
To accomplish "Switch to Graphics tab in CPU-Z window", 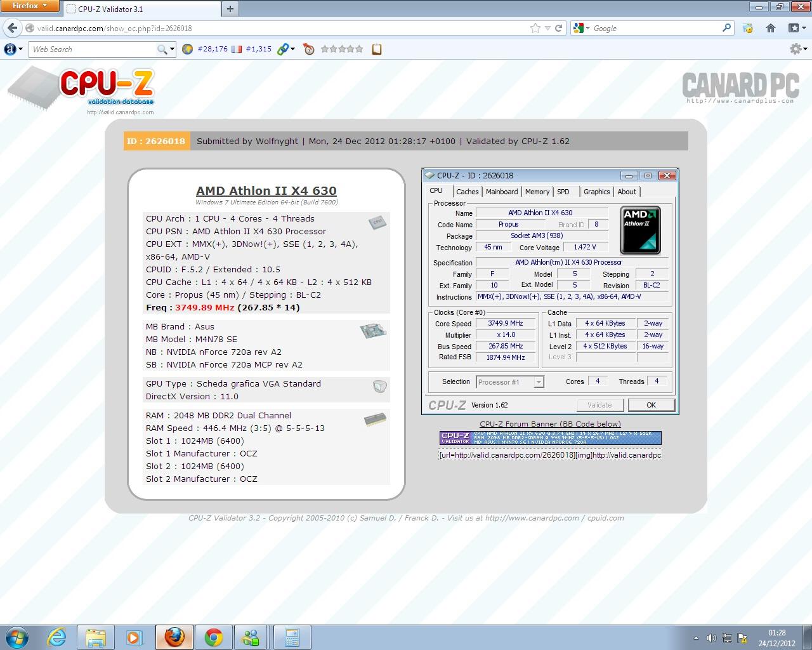I will click(x=597, y=192).
